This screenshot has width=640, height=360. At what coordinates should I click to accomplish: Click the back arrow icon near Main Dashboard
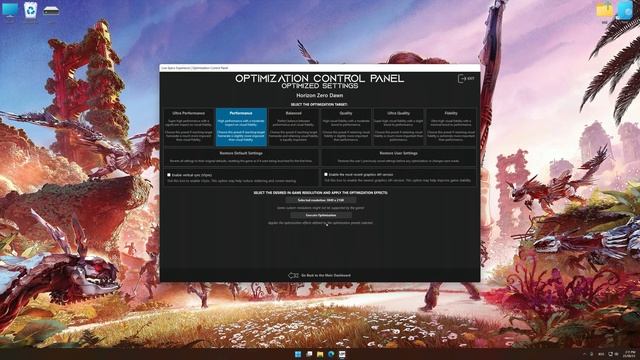click(x=293, y=276)
